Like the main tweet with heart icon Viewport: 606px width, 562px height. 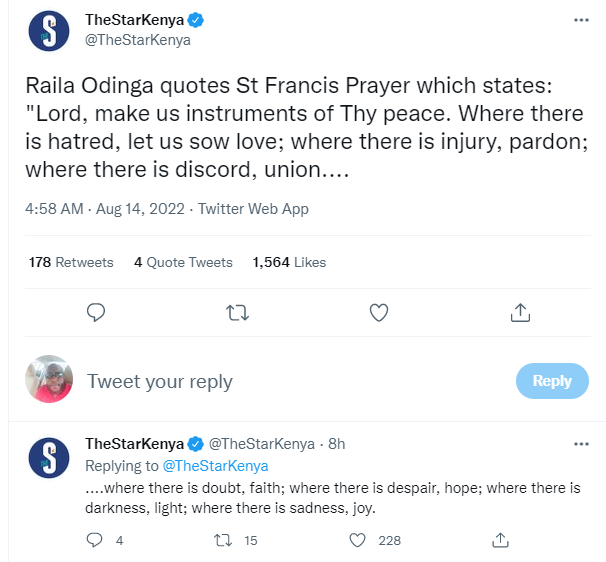coord(379,314)
